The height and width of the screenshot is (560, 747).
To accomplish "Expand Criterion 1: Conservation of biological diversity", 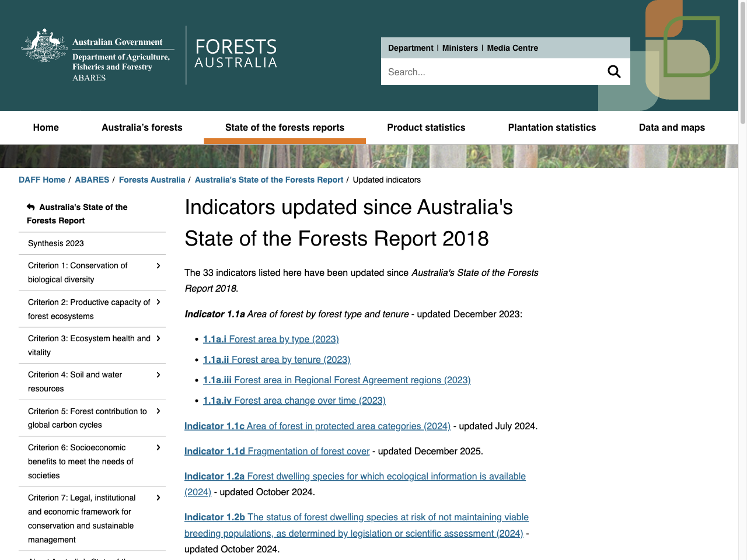I will pos(158,265).
